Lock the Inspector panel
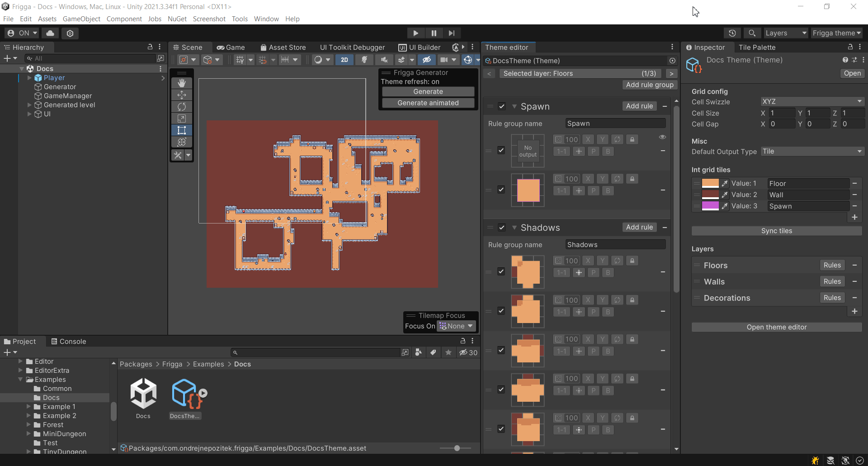This screenshot has width=868, height=466. coord(850,47)
